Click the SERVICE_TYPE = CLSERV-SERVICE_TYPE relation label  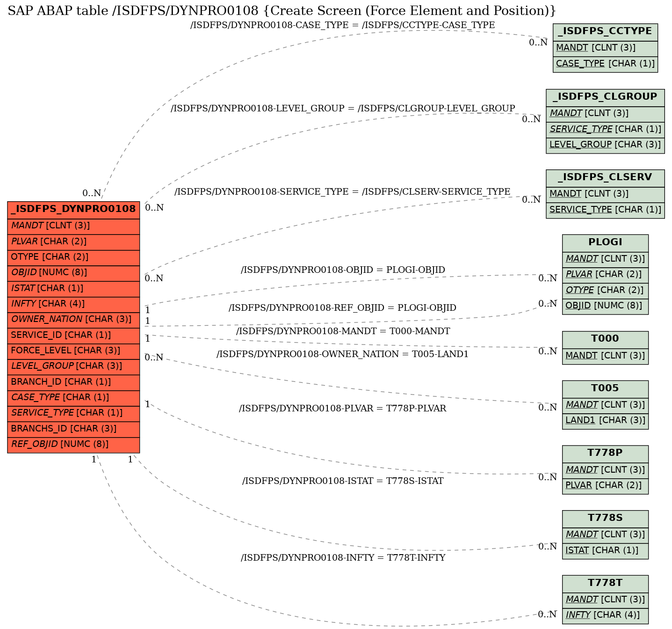342,192
